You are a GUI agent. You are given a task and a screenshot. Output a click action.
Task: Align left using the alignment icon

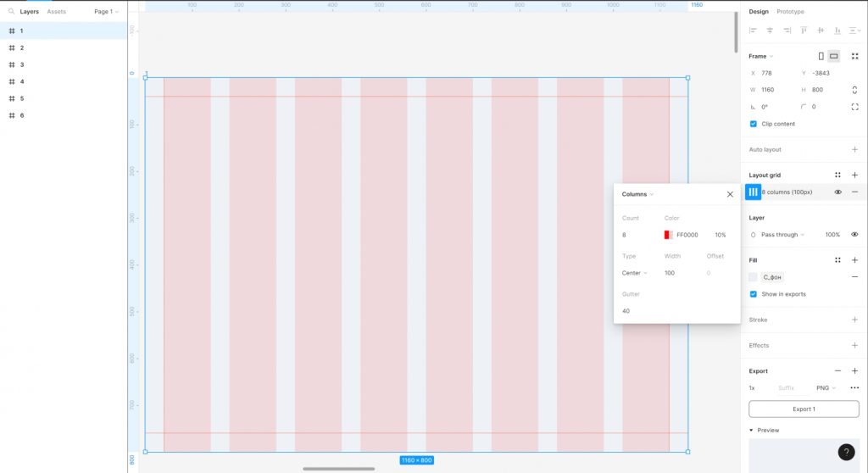click(753, 31)
